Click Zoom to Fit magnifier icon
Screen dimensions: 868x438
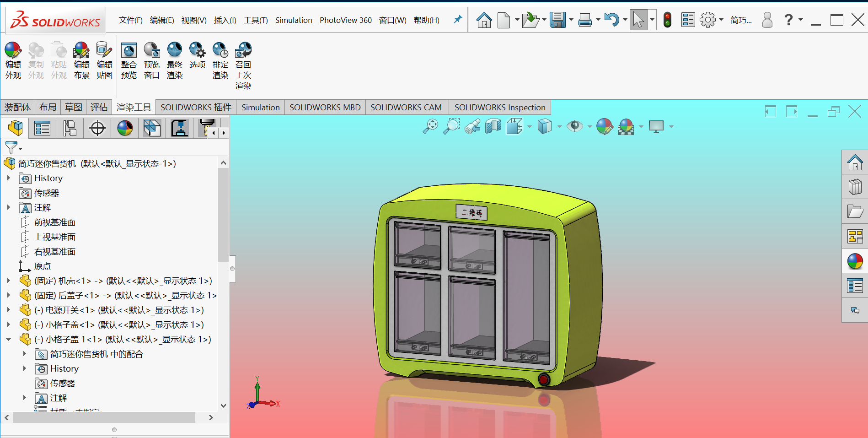click(x=430, y=126)
